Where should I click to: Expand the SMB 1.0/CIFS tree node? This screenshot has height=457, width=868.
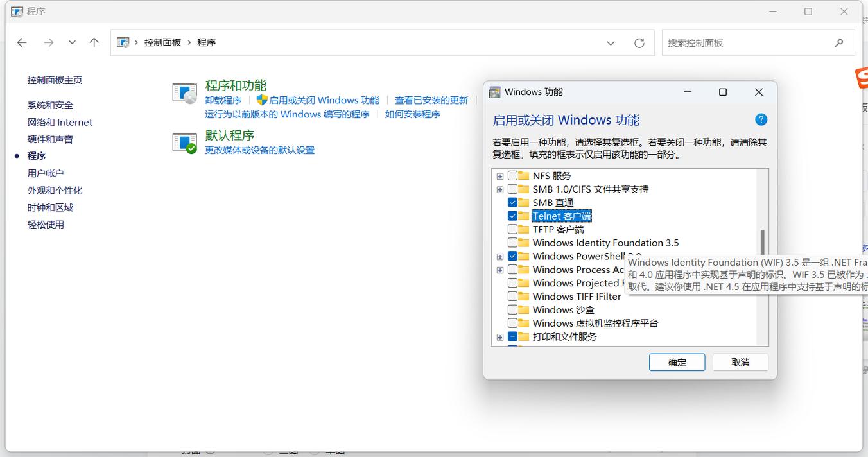point(500,189)
